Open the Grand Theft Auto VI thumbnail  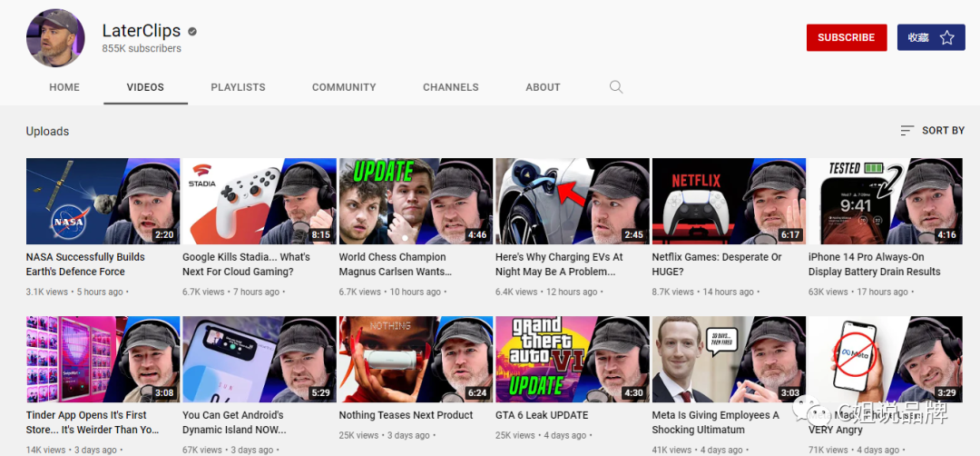coord(573,359)
